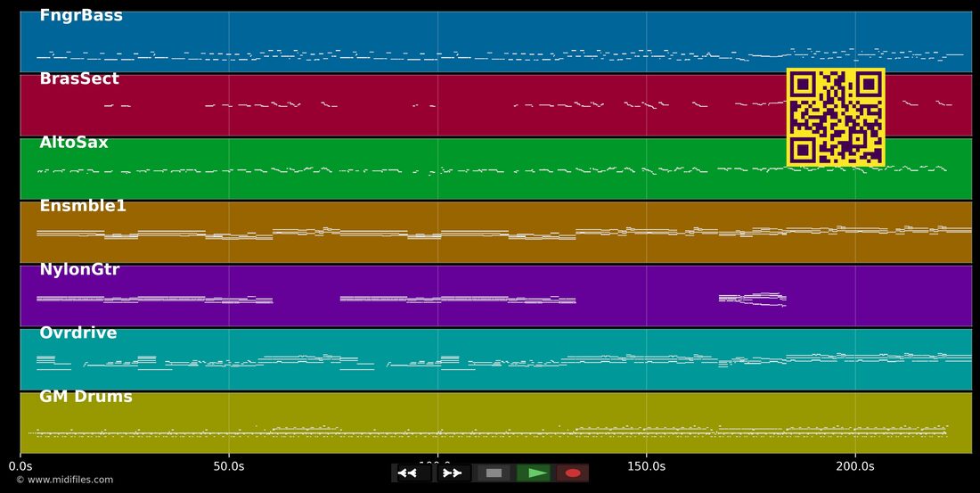
Task: Select the NylonGtr track label
Action: point(79,269)
